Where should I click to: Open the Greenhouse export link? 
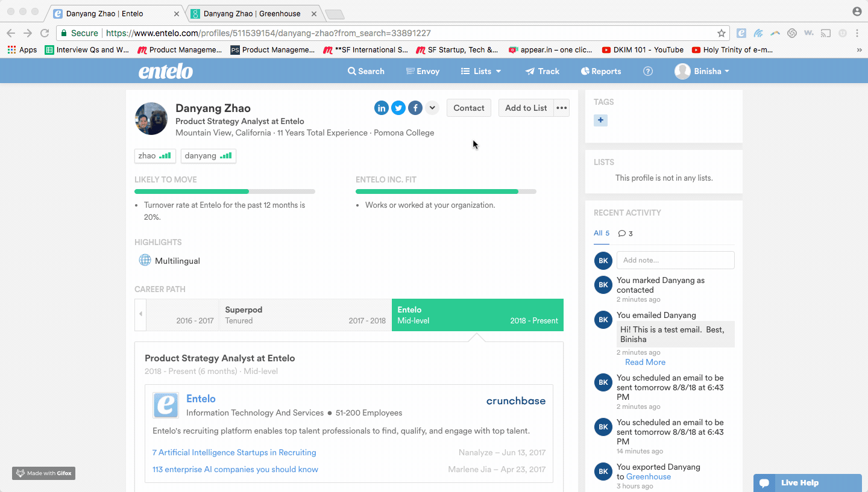tap(649, 476)
